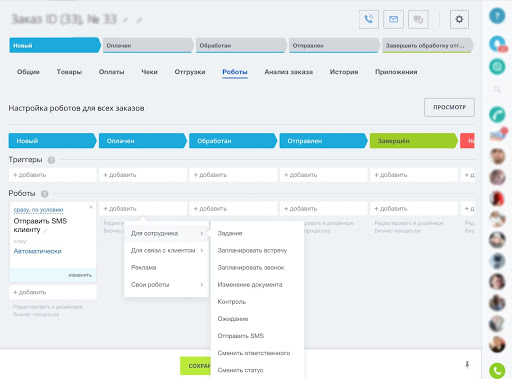The height and width of the screenshot is (379, 512).
Task: Set order stage to Обработан in top bar
Action: point(241,45)
